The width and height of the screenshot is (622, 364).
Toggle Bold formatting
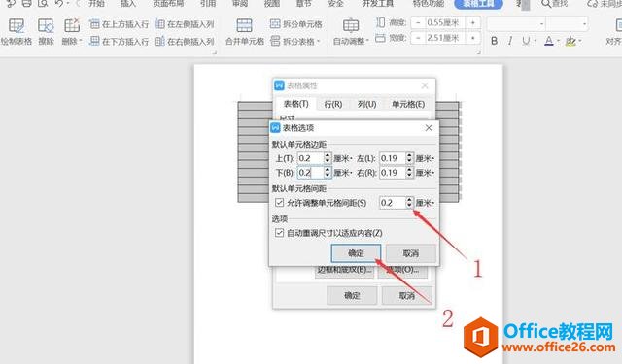[x=495, y=41]
